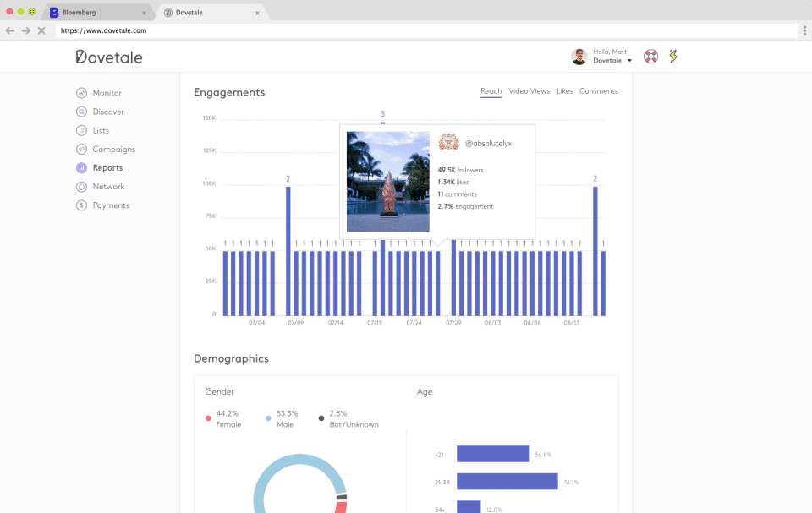Select the Likes engagement tab

point(564,91)
